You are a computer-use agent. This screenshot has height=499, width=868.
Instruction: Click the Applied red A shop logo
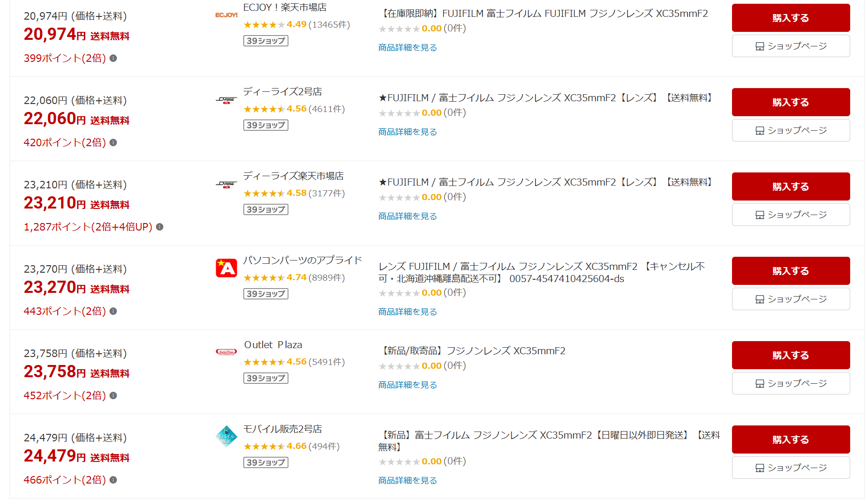click(226, 268)
